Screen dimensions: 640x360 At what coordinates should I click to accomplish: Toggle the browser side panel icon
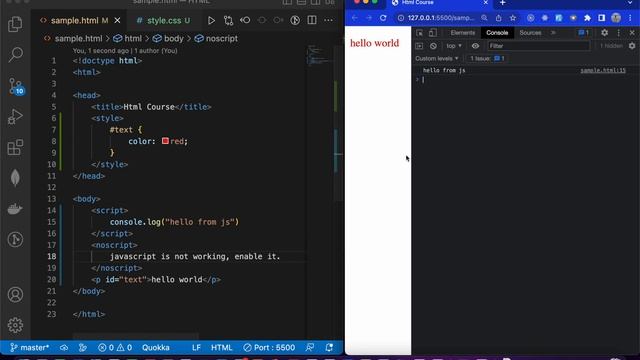point(602,18)
